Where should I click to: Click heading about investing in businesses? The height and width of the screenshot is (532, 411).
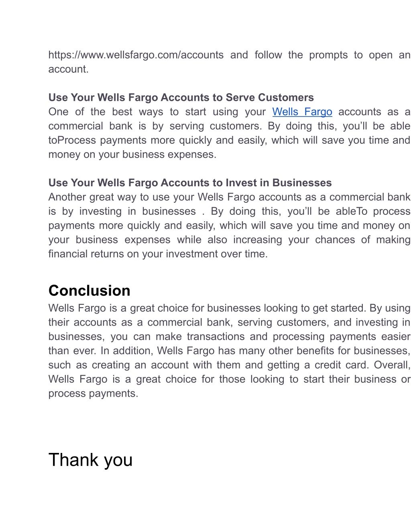(x=190, y=183)
